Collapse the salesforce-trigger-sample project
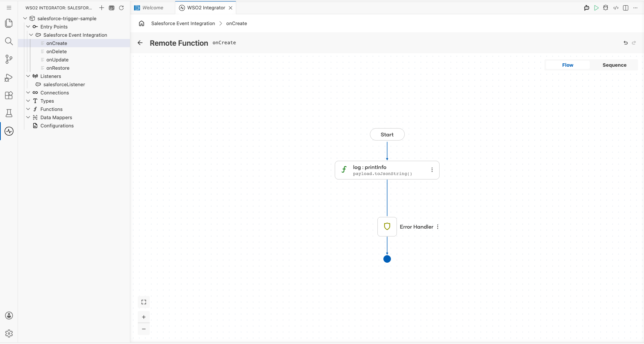The height and width of the screenshot is (344, 644). coord(25,18)
